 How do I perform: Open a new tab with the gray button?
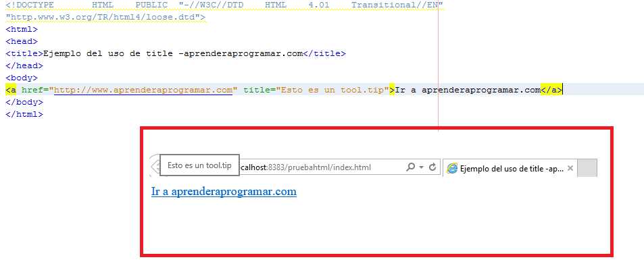tap(587, 168)
